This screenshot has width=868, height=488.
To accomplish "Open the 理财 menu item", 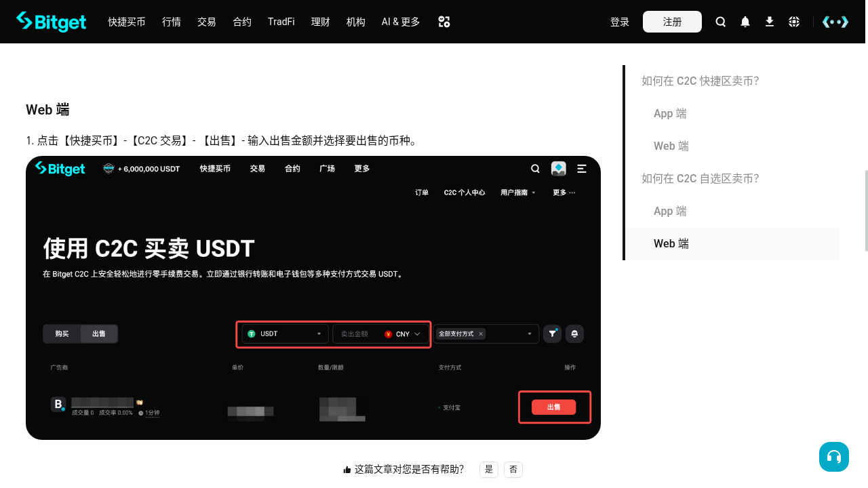I will (321, 22).
